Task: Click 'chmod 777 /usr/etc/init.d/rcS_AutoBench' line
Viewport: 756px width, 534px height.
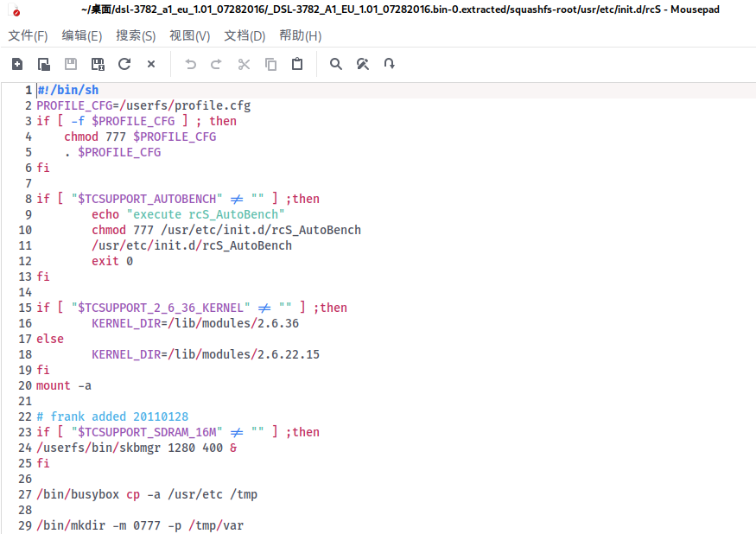Action: click(226, 230)
